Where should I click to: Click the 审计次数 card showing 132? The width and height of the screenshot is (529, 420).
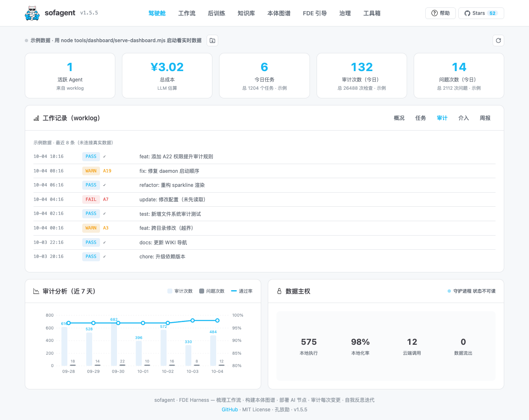point(362,76)
